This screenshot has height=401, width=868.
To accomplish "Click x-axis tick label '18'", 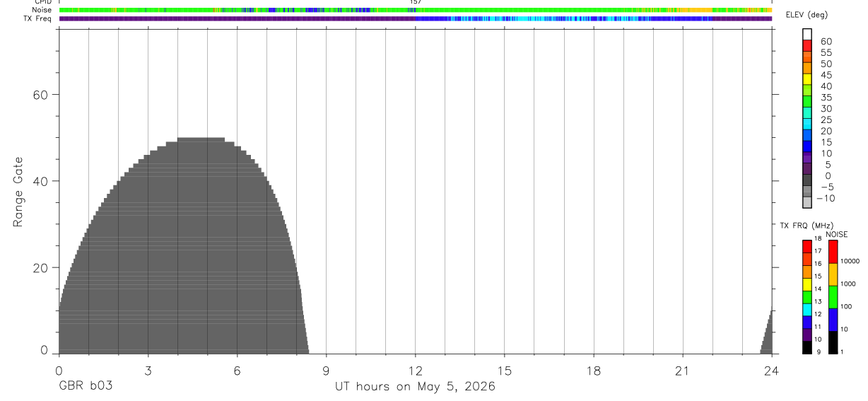I will pos(594,371).
